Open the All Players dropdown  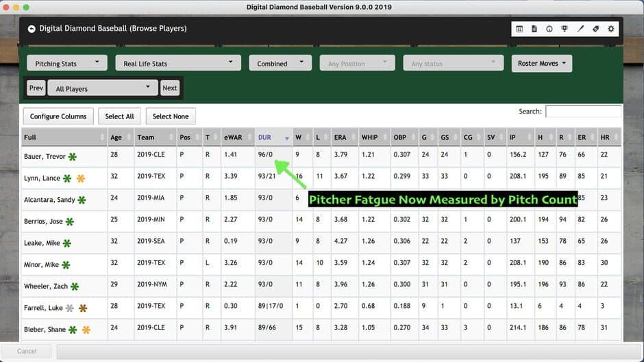coord(103,88)
